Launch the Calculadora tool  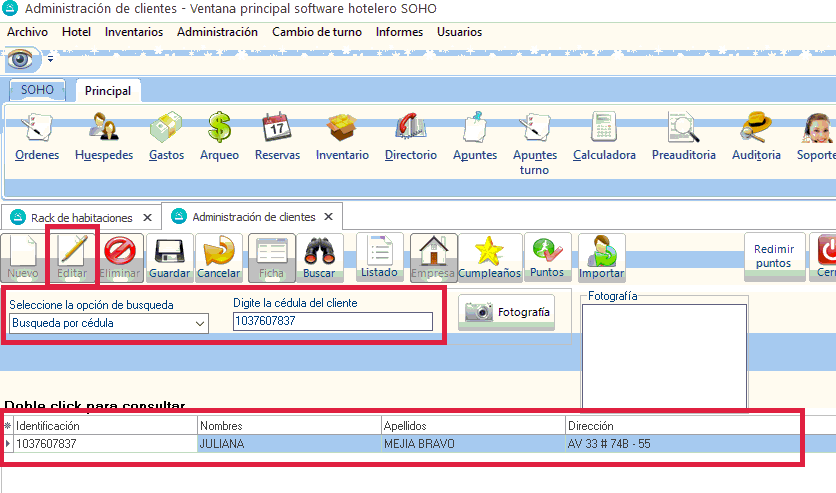(604, 136)
